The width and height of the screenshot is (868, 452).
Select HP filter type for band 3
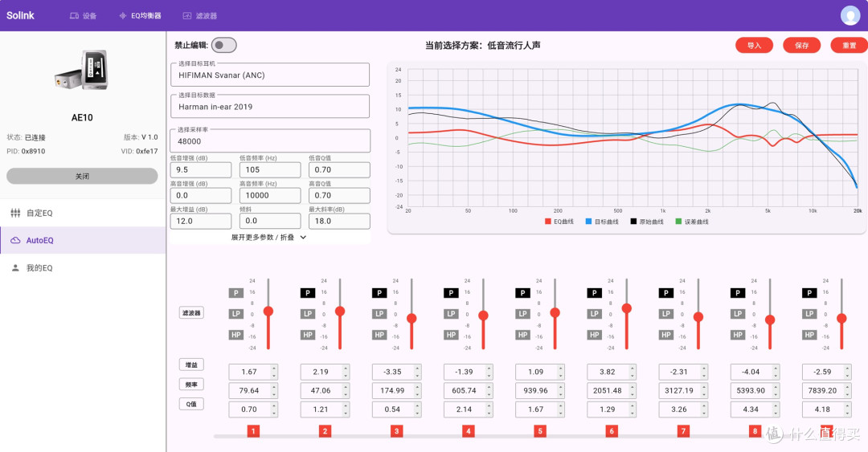pos(379,335)
